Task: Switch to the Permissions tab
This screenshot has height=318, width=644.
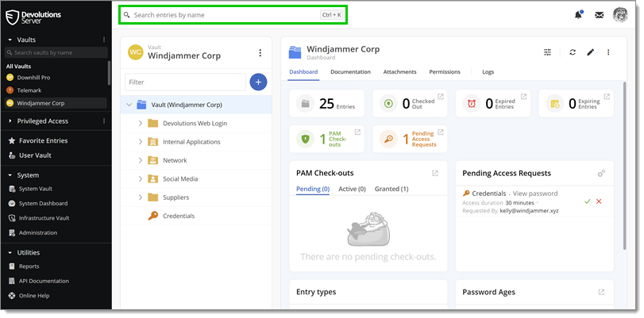Action: click(x=445, y=72)
